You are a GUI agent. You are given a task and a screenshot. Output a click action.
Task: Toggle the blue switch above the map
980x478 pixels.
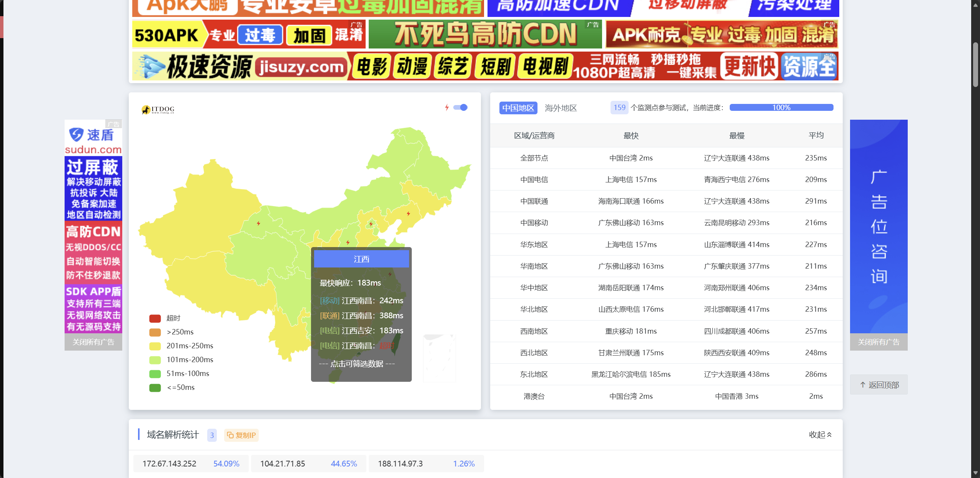point(460,107)
